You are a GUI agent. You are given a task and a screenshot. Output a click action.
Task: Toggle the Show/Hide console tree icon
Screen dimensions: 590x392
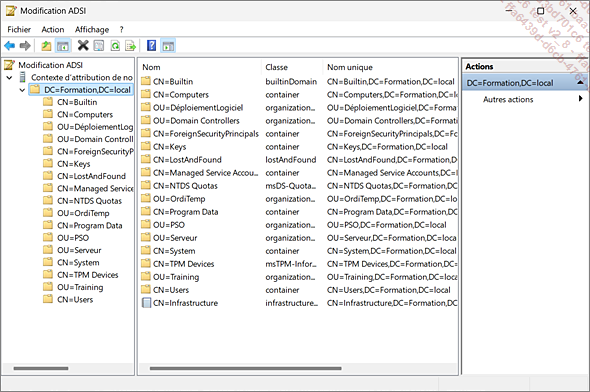point(63,46)
